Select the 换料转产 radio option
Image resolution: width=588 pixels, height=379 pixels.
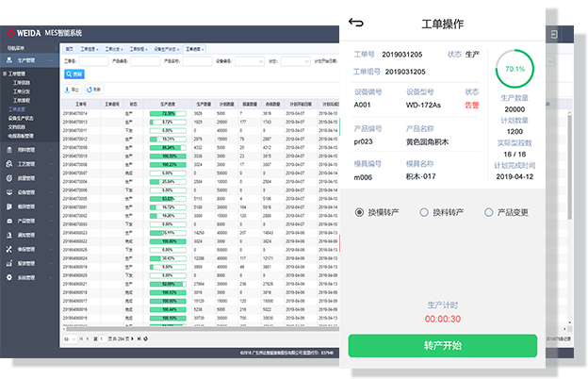click(x=424, y=212)
